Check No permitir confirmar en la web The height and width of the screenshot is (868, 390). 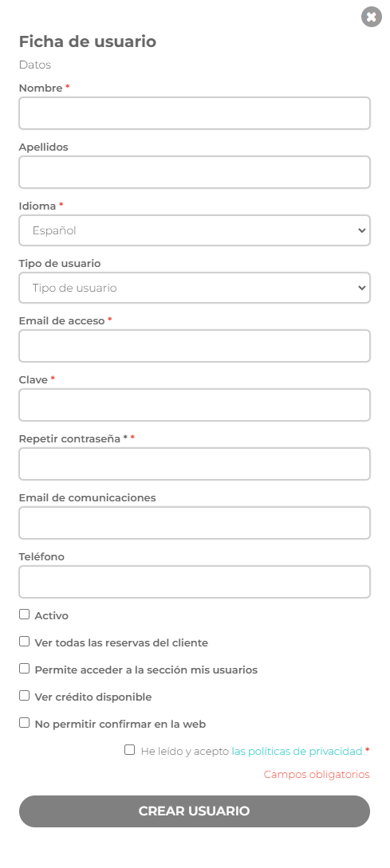25,722
